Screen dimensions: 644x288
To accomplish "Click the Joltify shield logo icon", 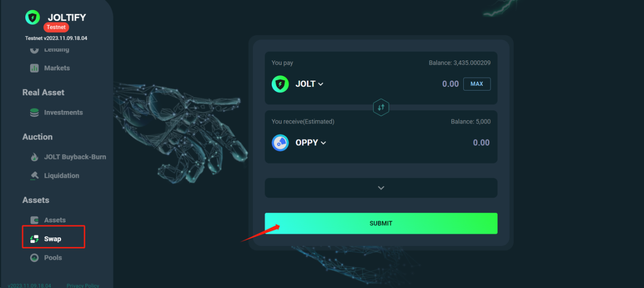I will 32,18.
